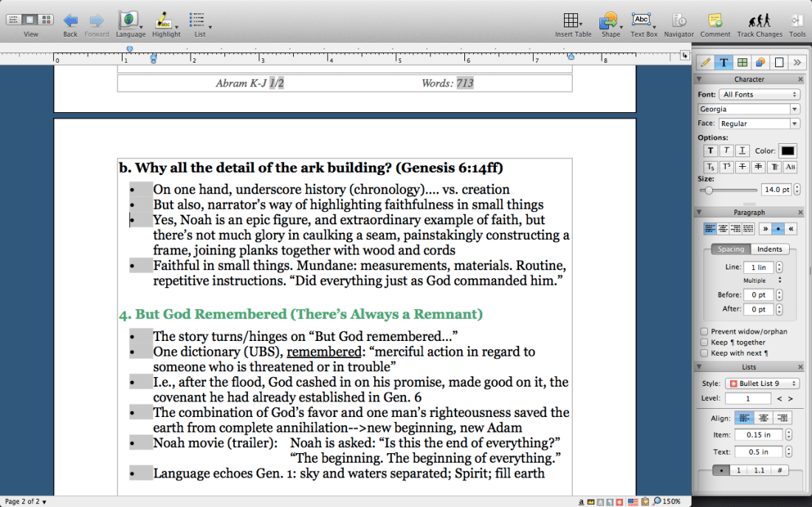Select the Spacing tab
The image size is (812, 507).
[730, 249]
